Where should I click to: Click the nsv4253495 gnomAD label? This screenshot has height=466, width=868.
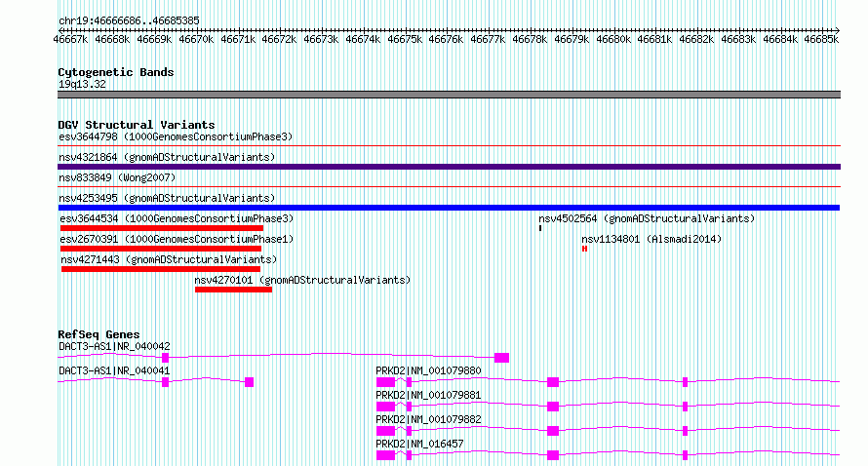tap(167, 198)
